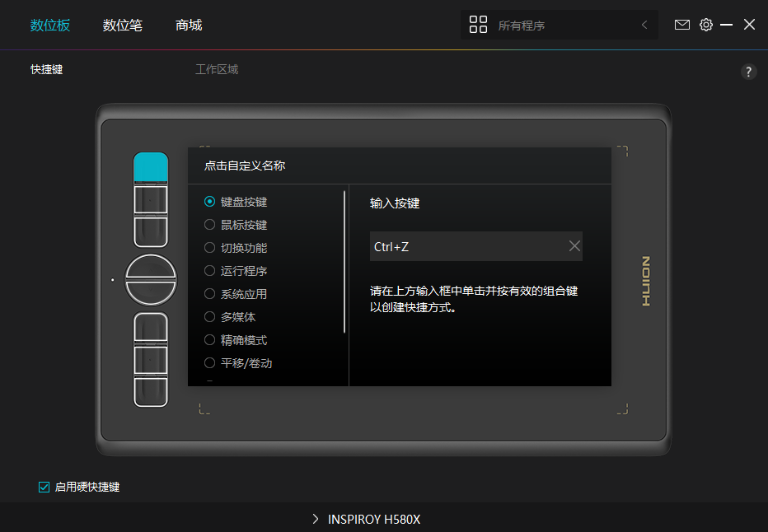This screenshot has width=768, height=532.
Task: Open the 所有程序 program selector
Action: point(559,25)
